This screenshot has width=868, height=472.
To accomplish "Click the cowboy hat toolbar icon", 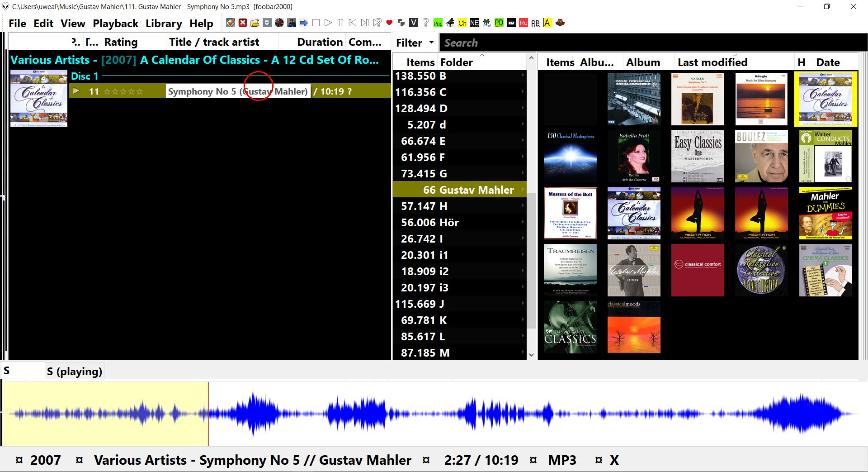I will [x=560, y=23].
